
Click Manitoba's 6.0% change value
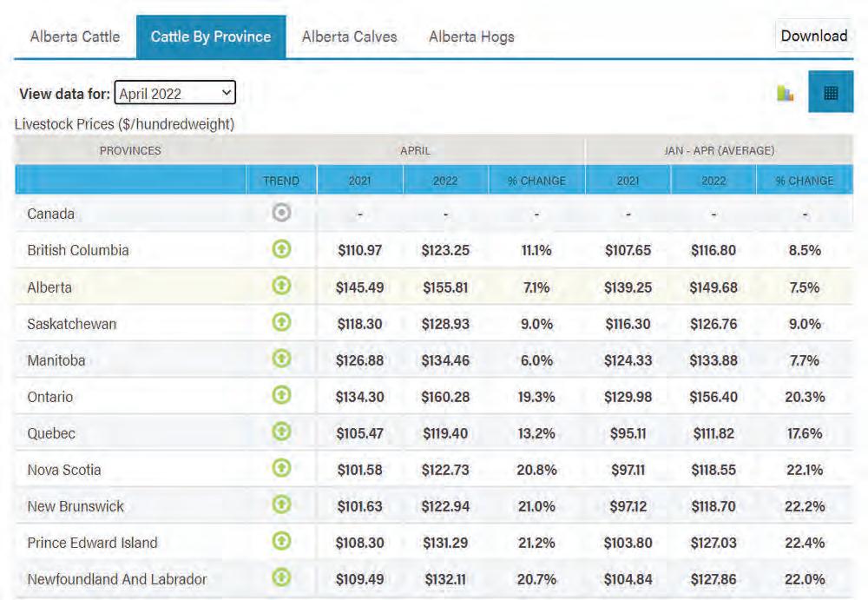click(536, 360)
